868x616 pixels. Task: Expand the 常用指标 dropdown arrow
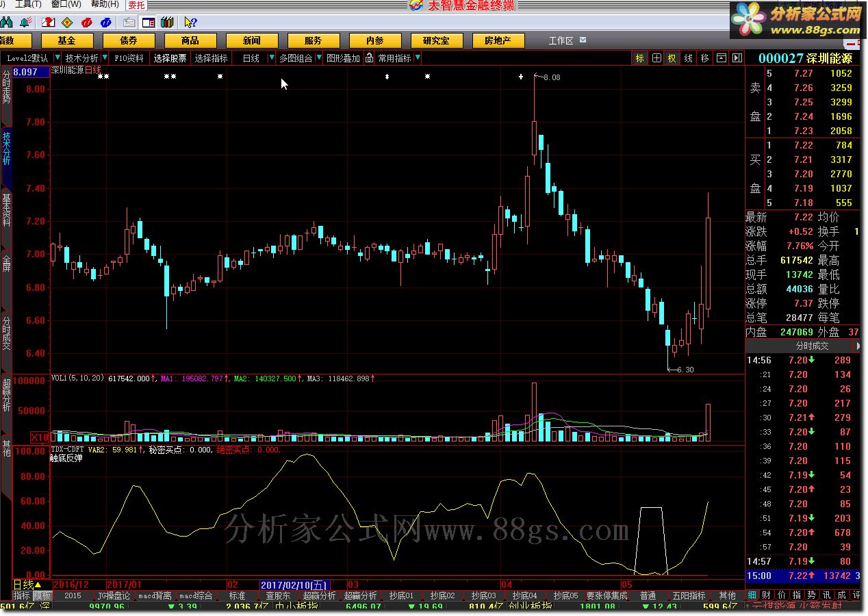[x=418, y=58]
